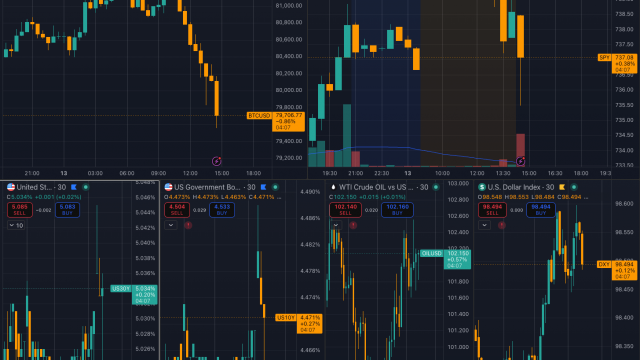
Task: Click red warning icon on WTI Crude OIL chart
Action: click(x=353, y=225)
